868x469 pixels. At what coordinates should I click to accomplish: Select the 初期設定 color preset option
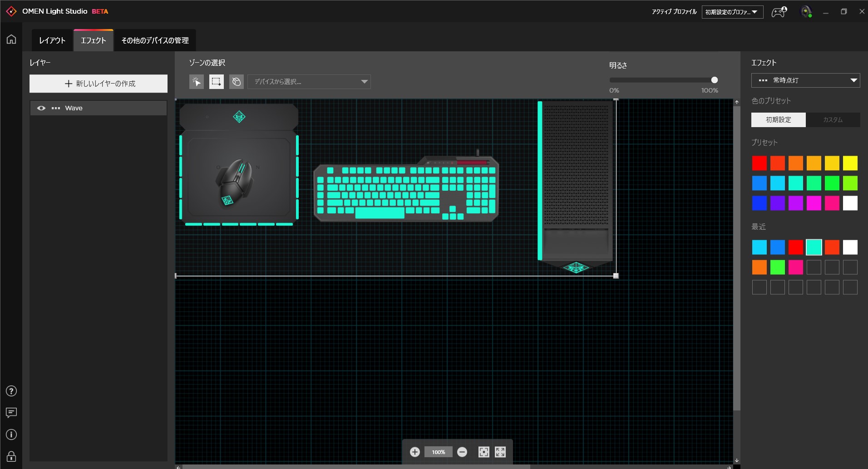778,120
